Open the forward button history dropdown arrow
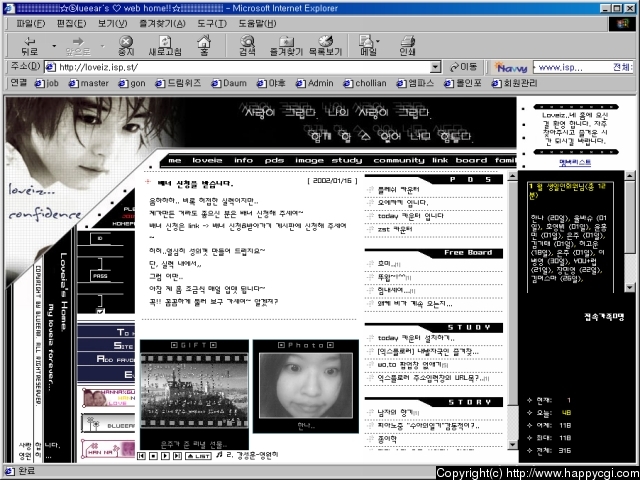The image size is (640, 480). point(102,46)
